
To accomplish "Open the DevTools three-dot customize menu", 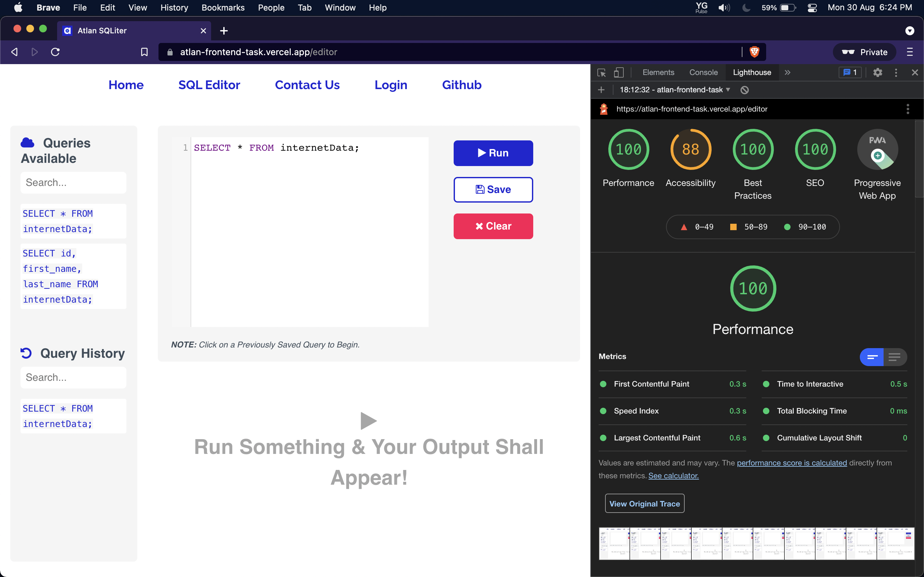I will (x=896, y=72).
